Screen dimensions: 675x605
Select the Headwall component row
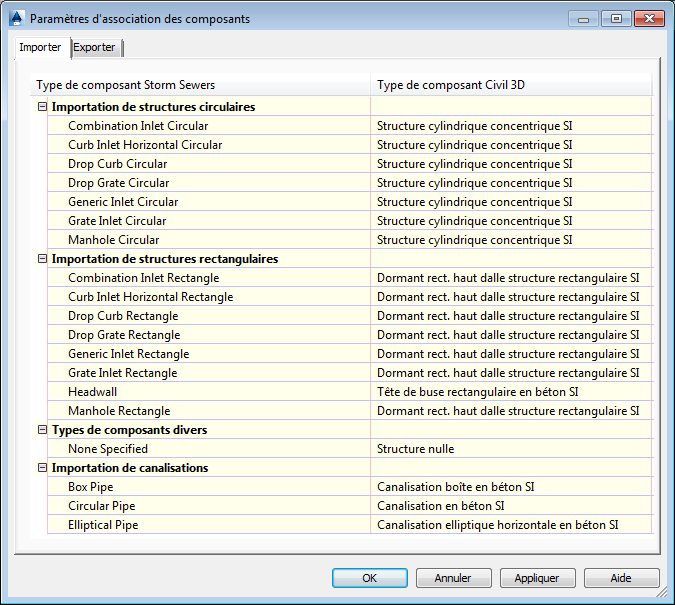(93, 392)
